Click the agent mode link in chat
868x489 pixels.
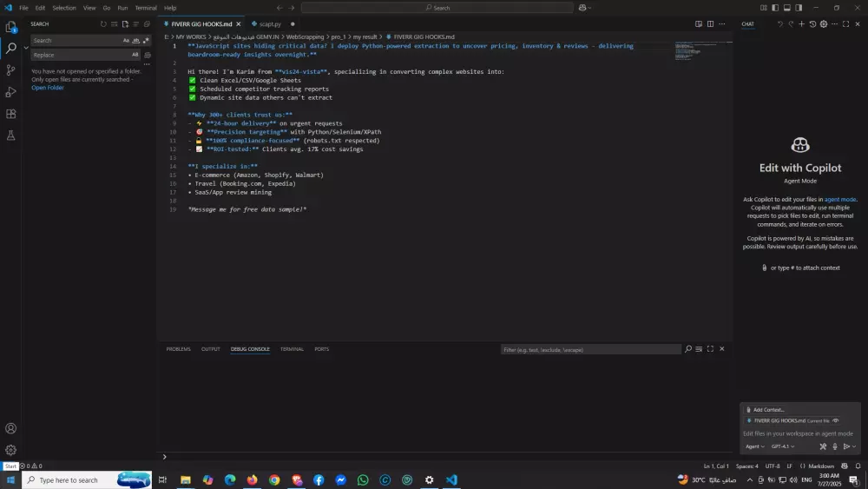(839, 200)
